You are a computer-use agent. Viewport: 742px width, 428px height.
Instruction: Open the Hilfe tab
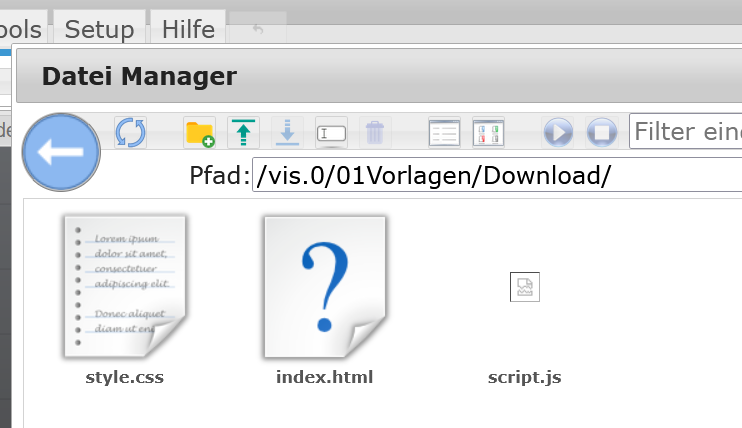(188, 29)
